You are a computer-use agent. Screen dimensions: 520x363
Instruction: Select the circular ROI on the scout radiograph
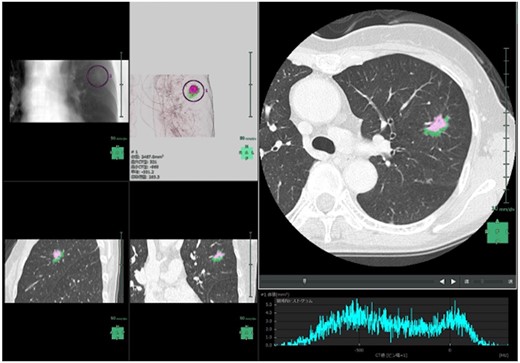[x=97, y=77]
